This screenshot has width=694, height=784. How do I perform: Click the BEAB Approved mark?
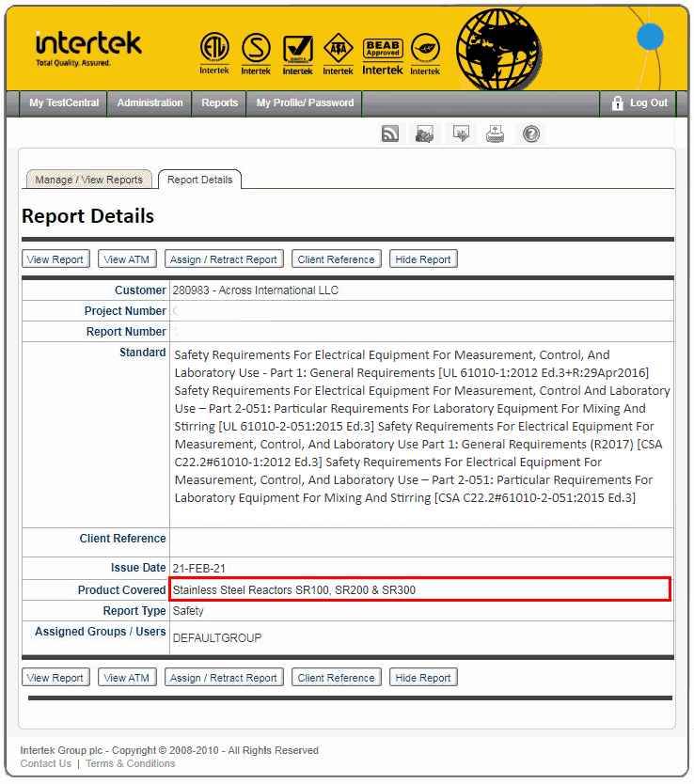[383, 55]
